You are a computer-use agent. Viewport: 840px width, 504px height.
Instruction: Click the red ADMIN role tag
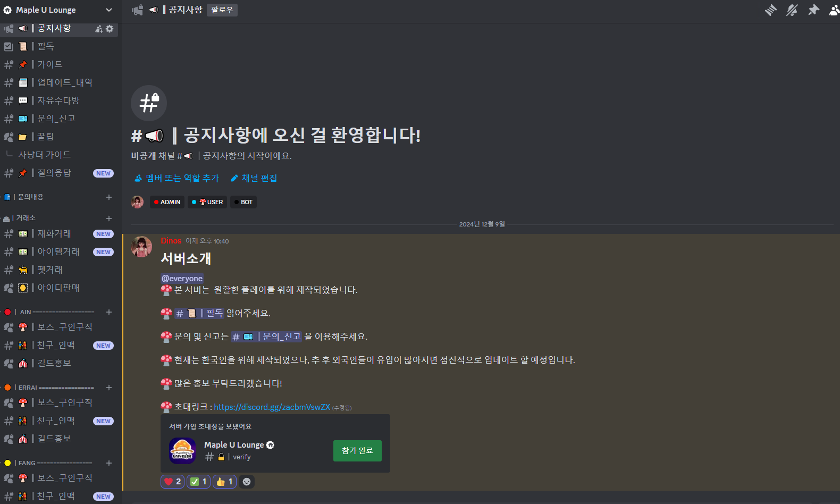click(167, 202)
